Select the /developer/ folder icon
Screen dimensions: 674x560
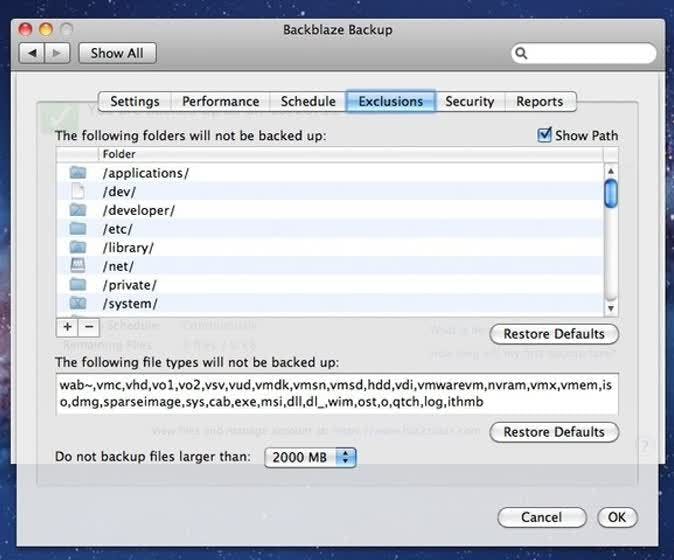[x=78, y=210]
